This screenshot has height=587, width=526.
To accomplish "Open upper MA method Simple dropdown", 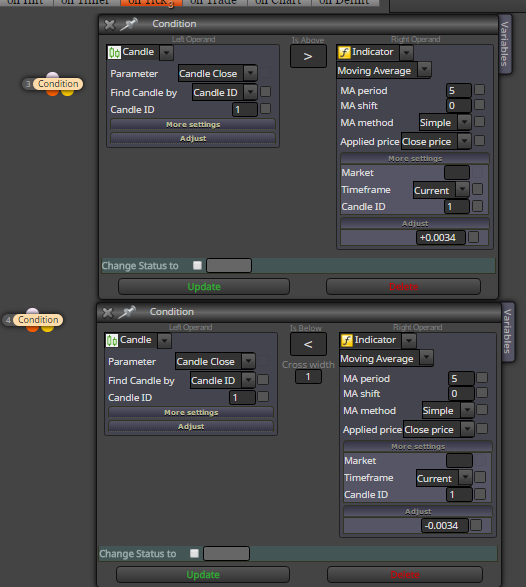I will pos(464,122).
